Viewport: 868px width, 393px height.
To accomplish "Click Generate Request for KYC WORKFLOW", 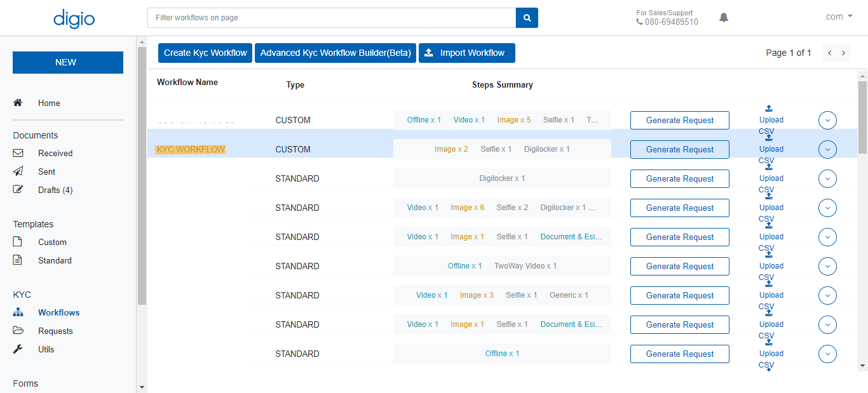I will pyautogui.click(x=679, y=149).
